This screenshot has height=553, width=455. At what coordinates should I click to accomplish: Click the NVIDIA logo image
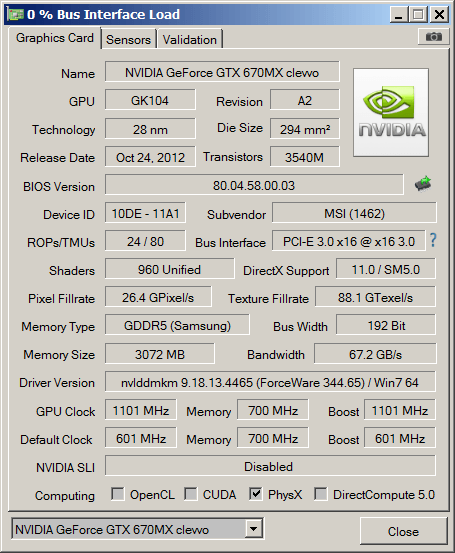click(391, 113)
